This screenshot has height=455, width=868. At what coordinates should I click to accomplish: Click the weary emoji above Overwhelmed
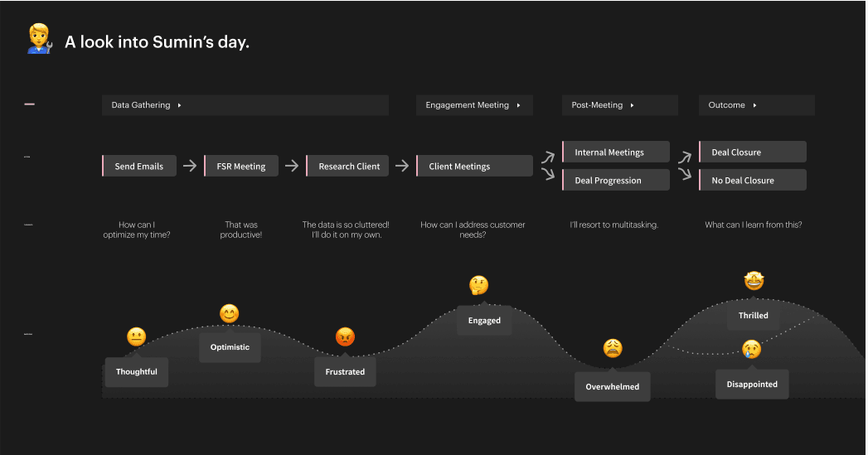tap(613, 348)
